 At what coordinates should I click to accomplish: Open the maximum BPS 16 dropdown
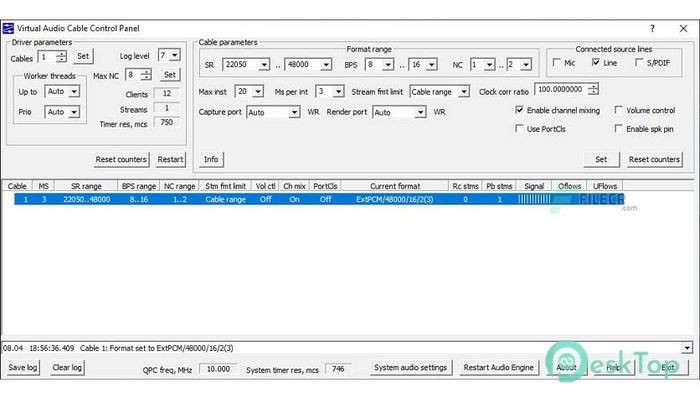click(431, 65)
